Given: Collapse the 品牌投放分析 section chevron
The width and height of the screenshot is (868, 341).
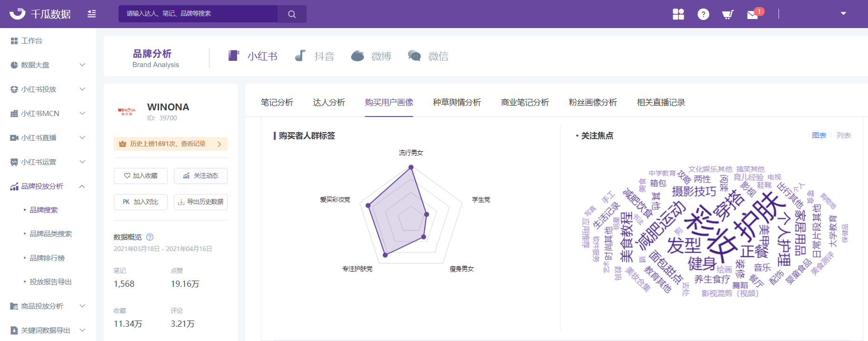Looking at the screenshot, I should coord(82,186).
